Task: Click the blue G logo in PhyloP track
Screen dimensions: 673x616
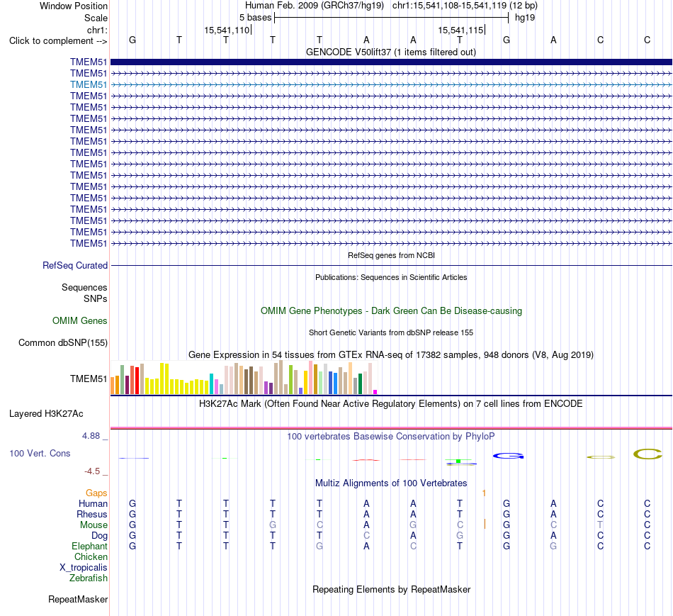Action: coord(508,456)
